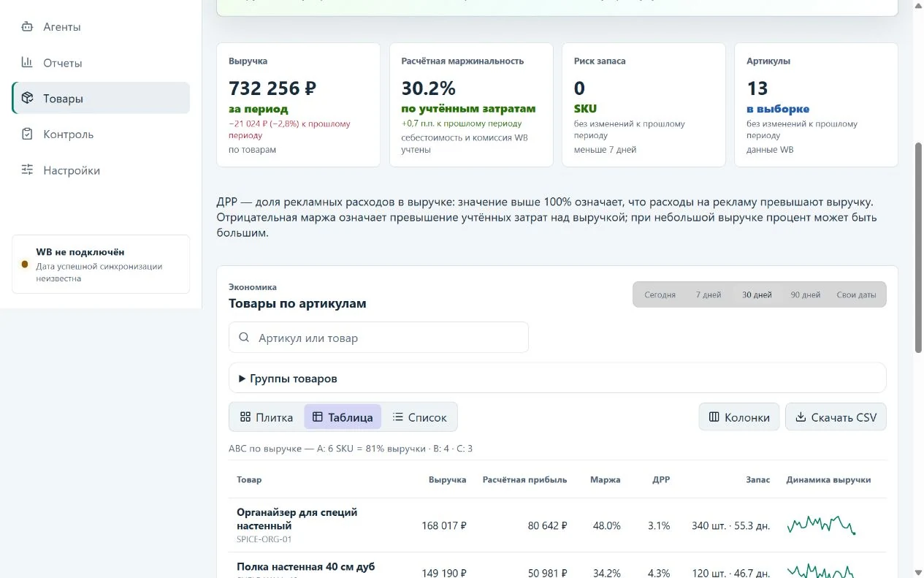
Task: Click the page vertical scrollbar thumb
Action: tap(918, 247)
